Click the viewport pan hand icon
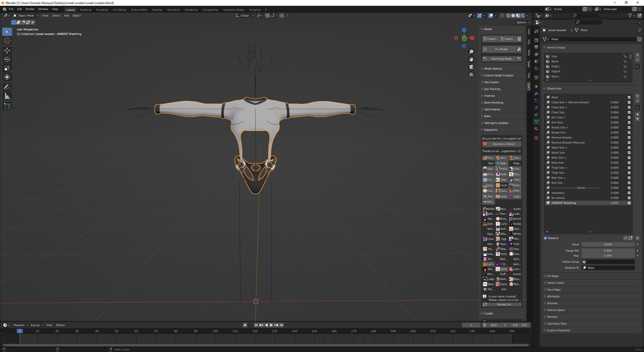This screenshot has width=644, height=352. click(x=471, y=59)
